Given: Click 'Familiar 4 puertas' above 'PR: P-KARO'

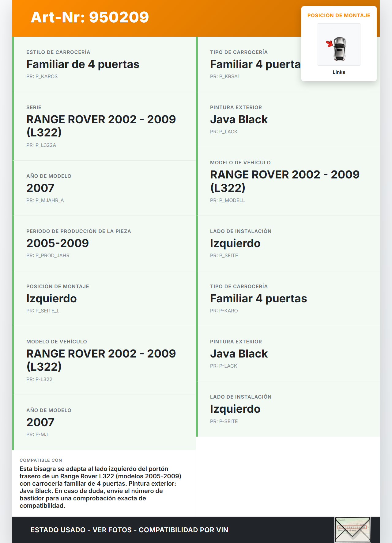Looking at the screenshot, I should tap(258, 299).
